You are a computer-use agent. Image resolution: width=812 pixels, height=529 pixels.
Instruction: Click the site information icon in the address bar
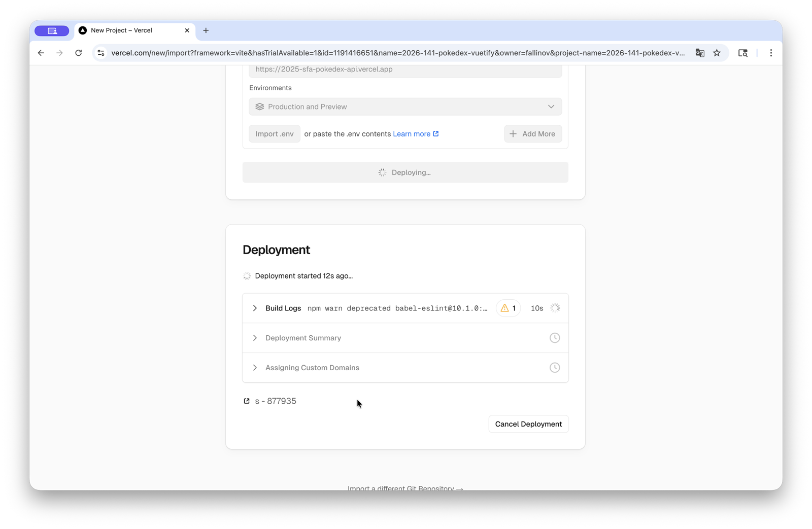[x=101, y=53]
